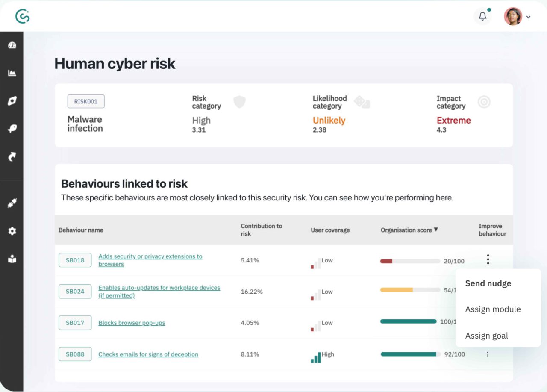The image size is (547, 392).
Task: Open notifications via the bell icon
Action: point(482,16)
